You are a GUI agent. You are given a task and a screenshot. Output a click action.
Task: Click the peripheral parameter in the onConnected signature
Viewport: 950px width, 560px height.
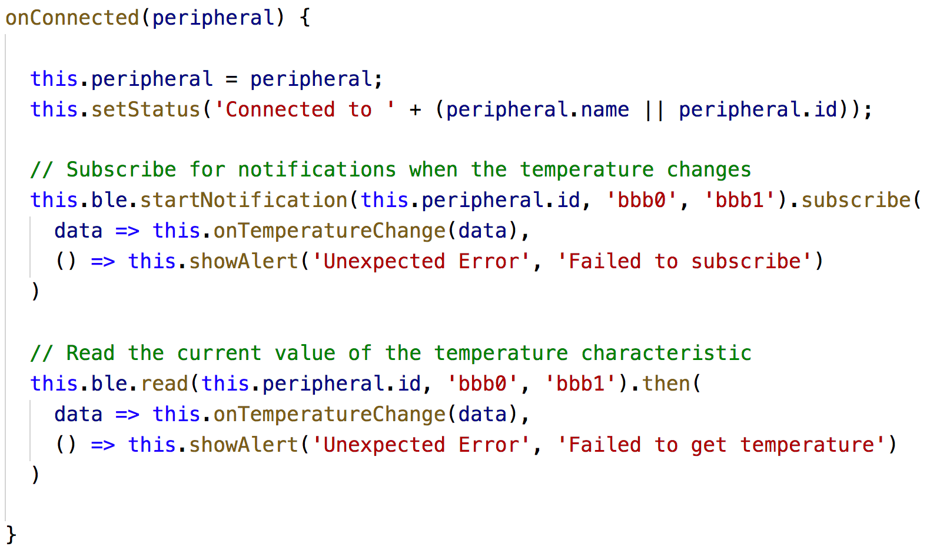coord(214,18)
